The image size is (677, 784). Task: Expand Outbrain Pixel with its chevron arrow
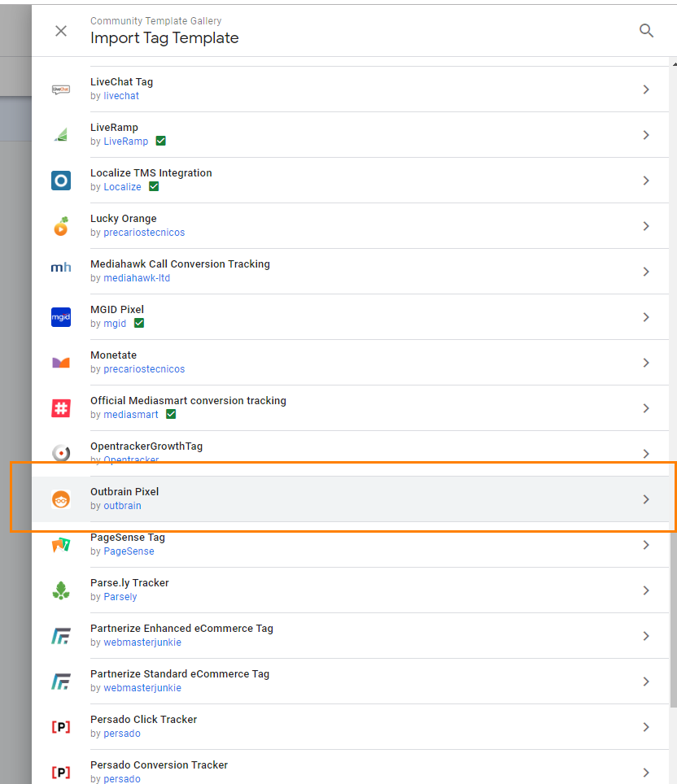pyautogui.click(x=646, y=499)
